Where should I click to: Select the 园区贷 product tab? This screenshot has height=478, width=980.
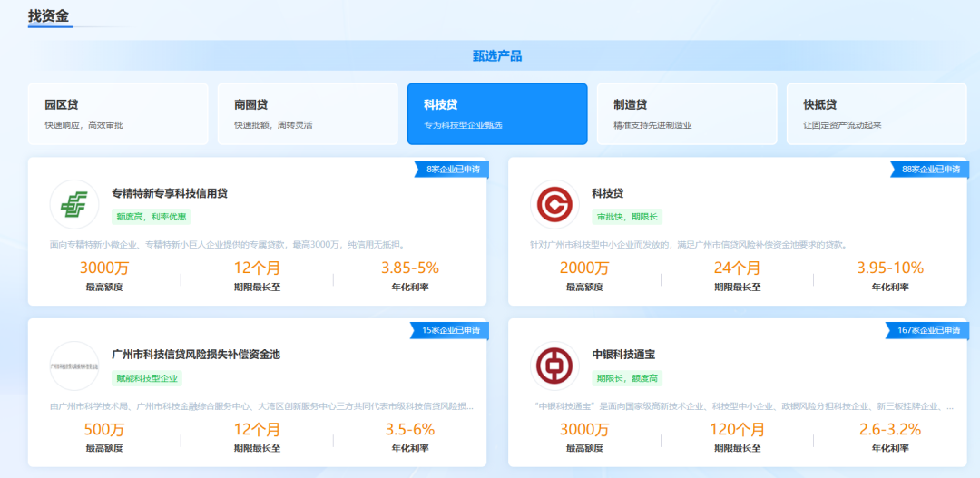point(119,113)
